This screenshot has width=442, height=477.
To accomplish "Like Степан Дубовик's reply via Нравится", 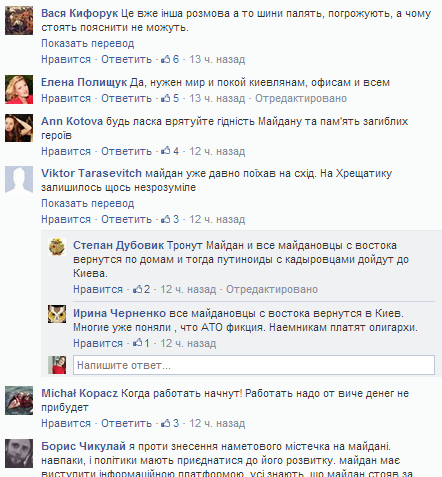I will 98,289.
